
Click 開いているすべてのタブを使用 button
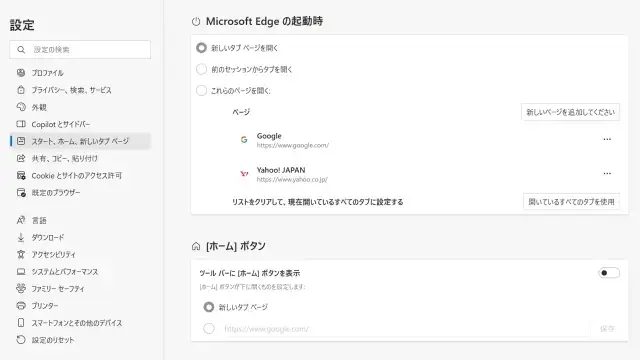click(x=571, y=202)
